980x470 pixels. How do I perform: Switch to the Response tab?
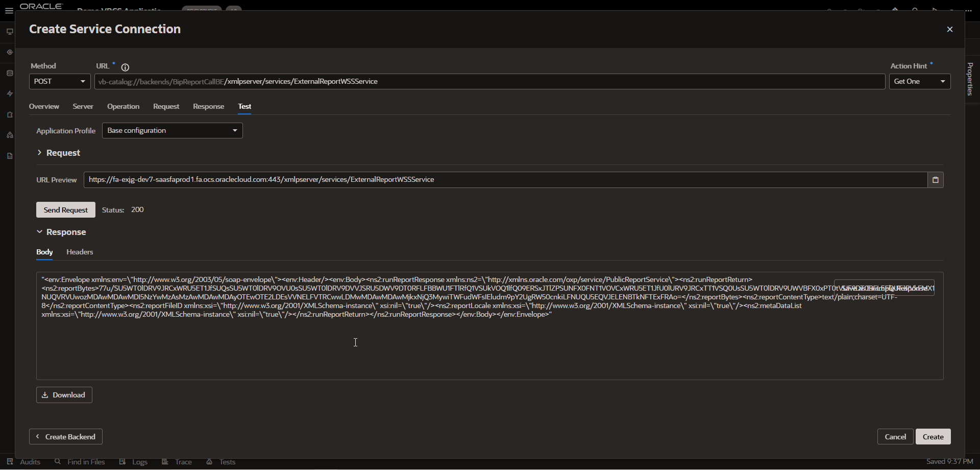point(208,106)
